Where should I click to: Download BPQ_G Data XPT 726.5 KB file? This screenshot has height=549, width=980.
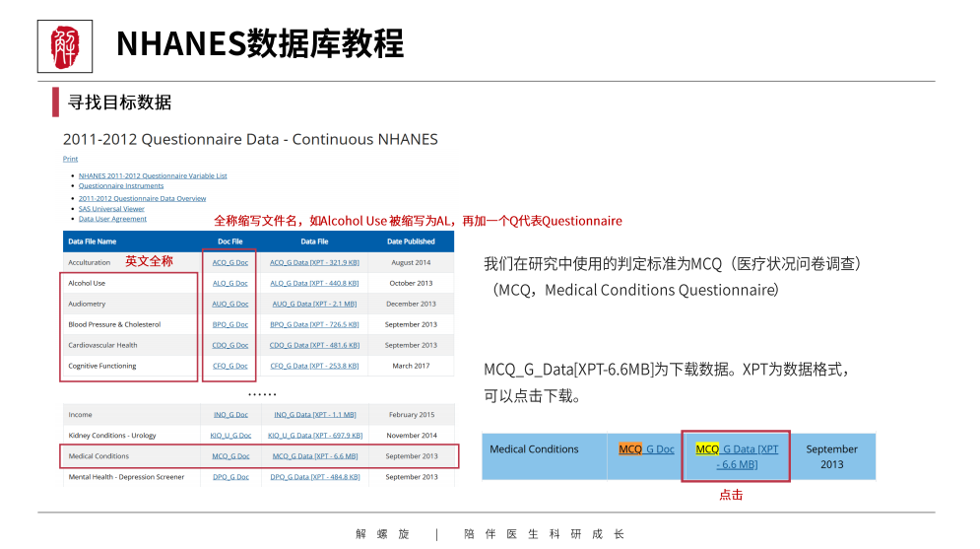[314, 324]
